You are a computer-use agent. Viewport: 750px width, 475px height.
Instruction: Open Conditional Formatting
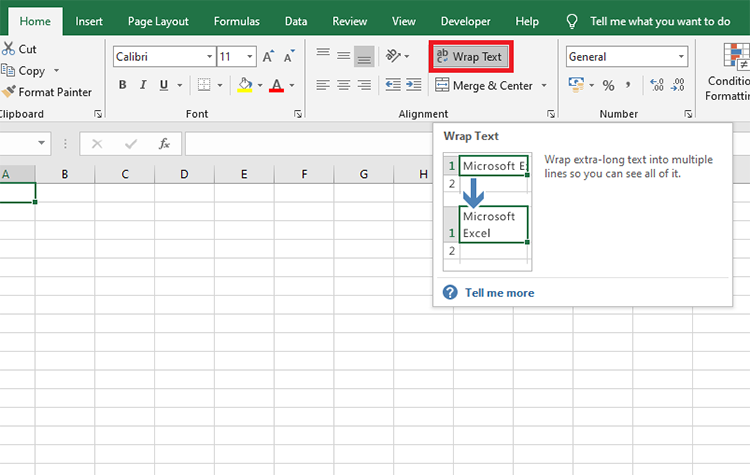coord(729,72)
